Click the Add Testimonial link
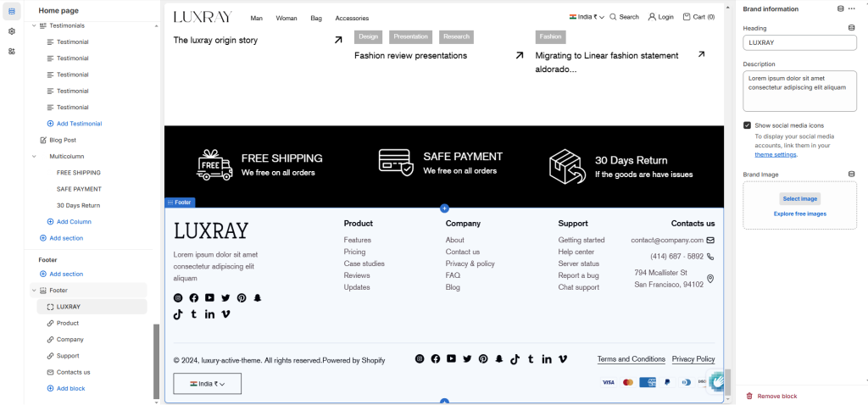The width and height of the screenshot is (868, 405). pyautogui.click(x=75, y=124)
